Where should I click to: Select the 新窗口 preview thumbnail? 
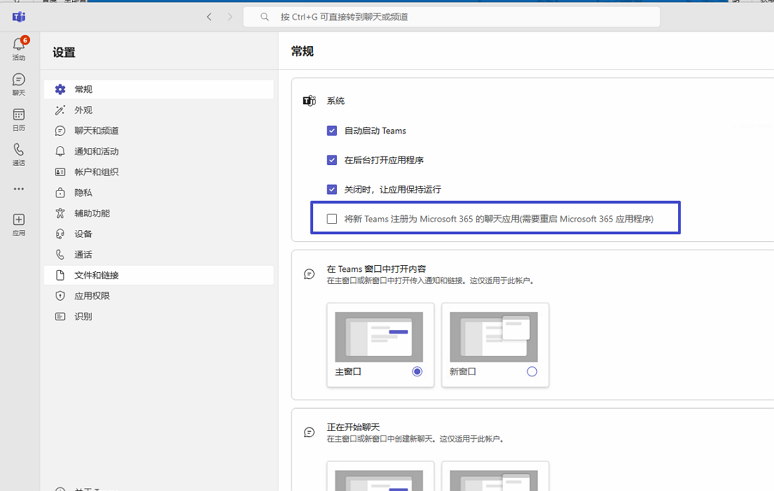(494, 337)
